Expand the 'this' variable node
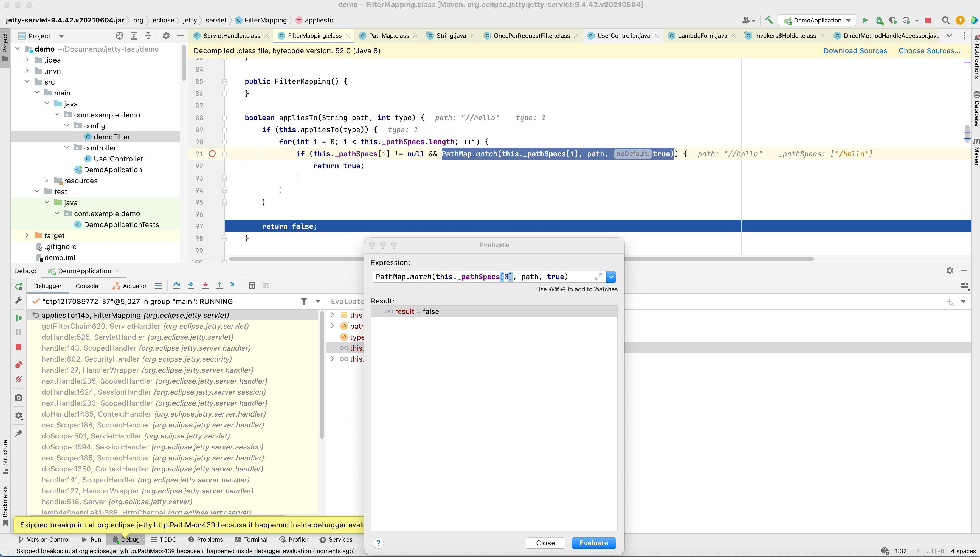The height and width of the screenshot is (557, 980). point(333,315)
